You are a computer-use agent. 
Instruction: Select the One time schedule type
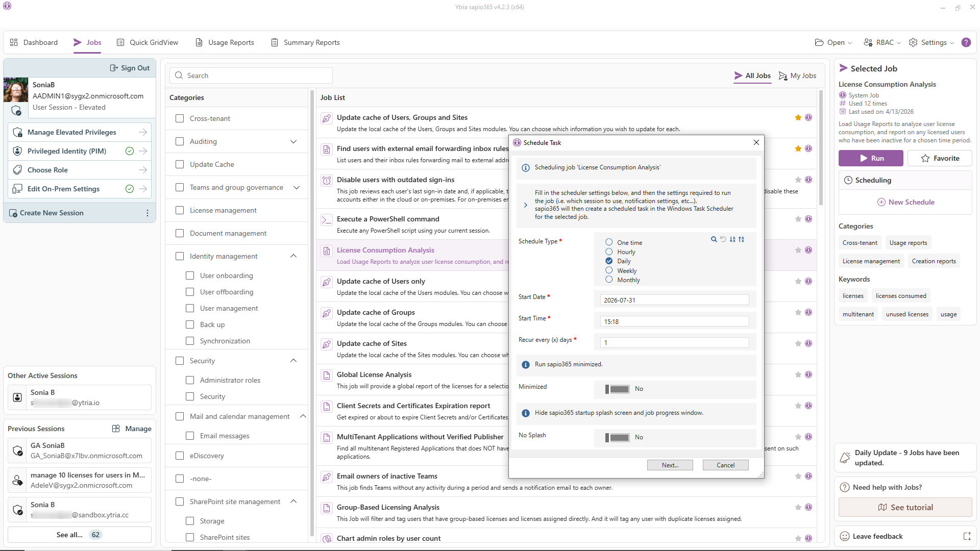(x=609, y=242)
